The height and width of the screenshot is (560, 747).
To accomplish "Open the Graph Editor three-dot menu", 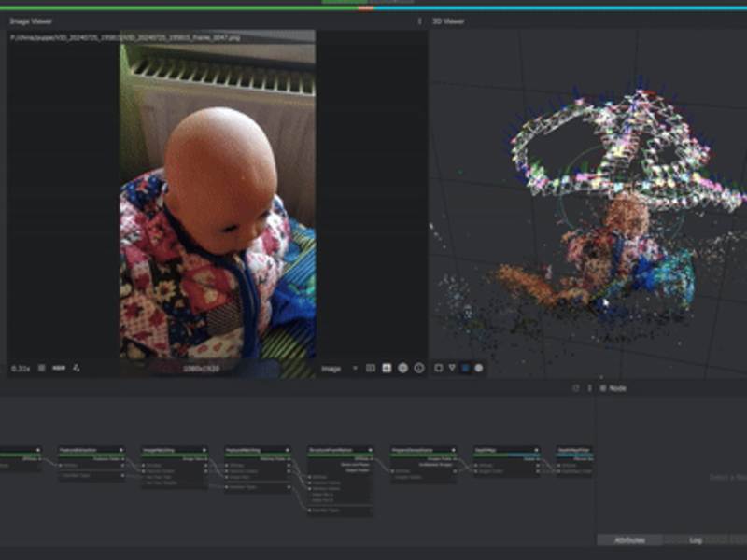I will [x=589, y=388].
